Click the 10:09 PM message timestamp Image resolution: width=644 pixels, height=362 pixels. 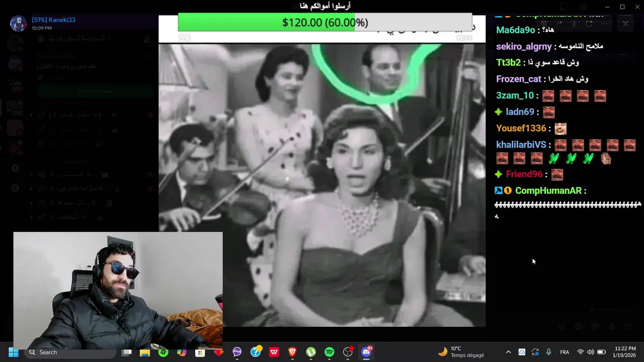click(x=42, y=28)
